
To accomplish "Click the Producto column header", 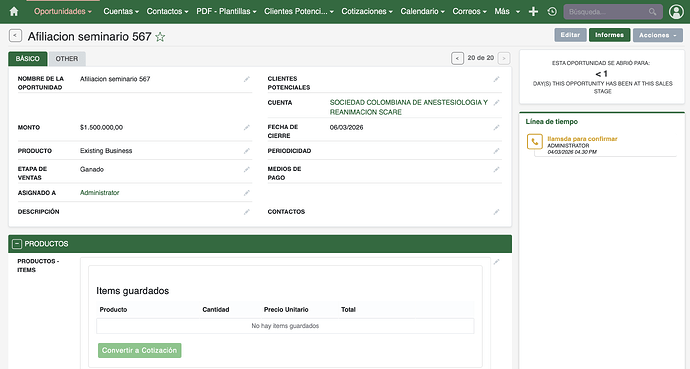I will coord(113,310).
